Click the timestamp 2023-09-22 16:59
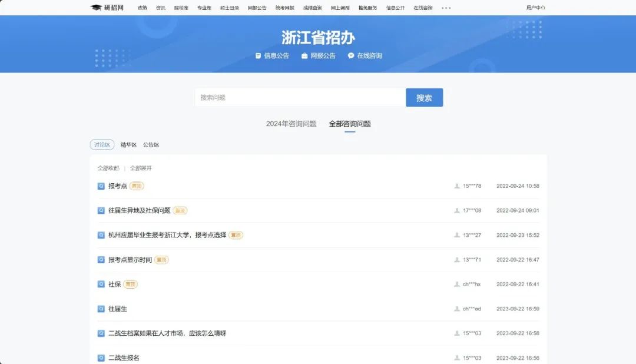 coord(518,309)
